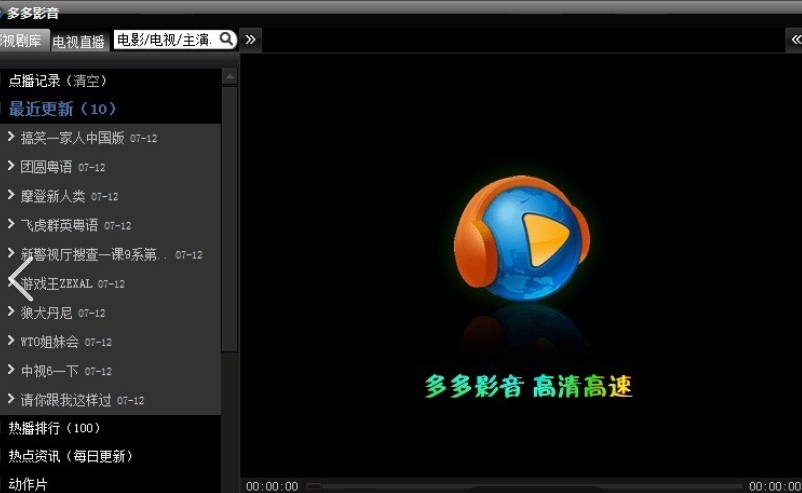The width and height of the screenshot is (802, 493).
Task: Expand arrow next to WTO姐妹会
Action: [11, 340]
